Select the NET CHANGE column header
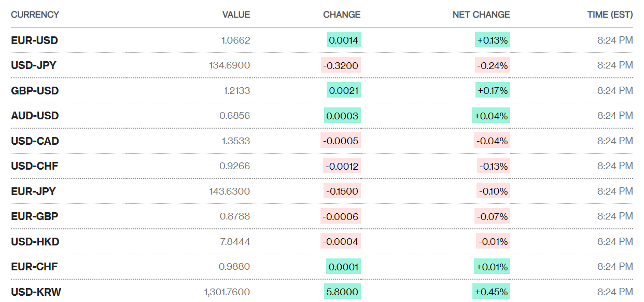 pyautogui.click(x=481, y=15)
